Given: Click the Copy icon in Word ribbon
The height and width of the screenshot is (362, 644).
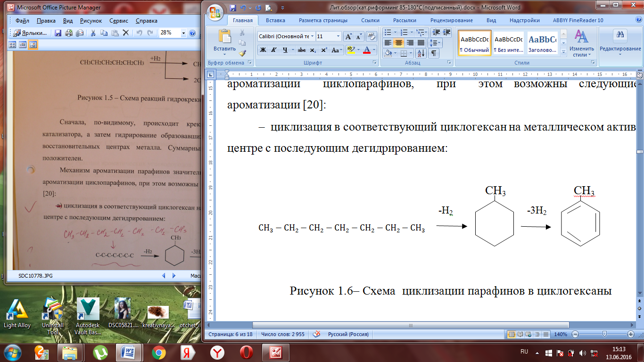Looking at the screenshot, I should pyautogui.click(x=242, y=43).
